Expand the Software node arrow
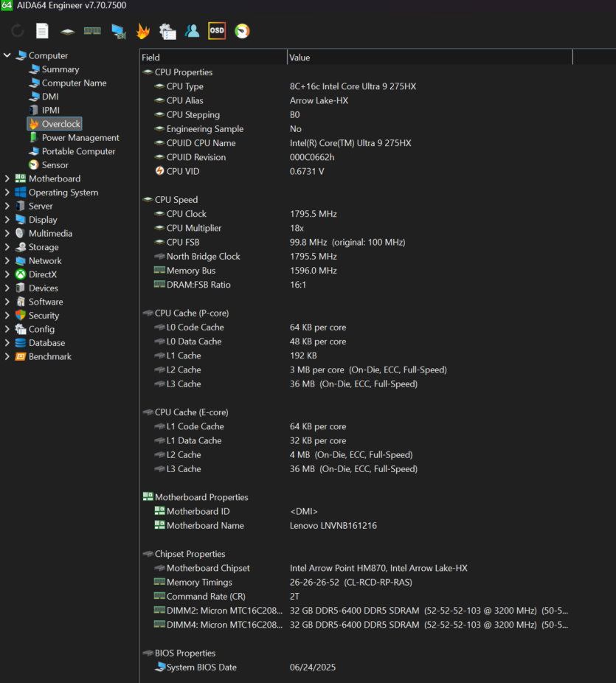616x683 pixels. click(7, 302)
